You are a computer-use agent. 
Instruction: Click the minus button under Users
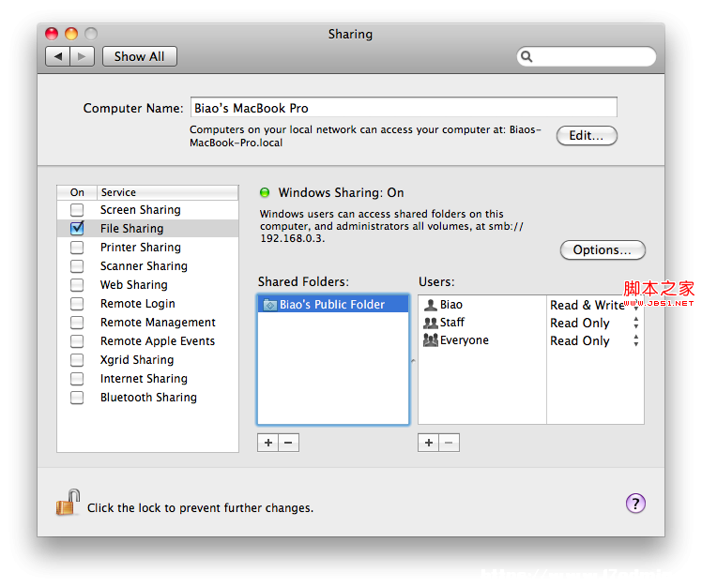click(x=449, y=443)
